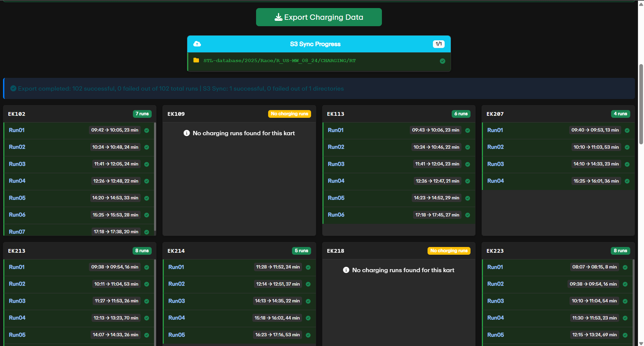The width and height of the screenshot is (644, 346).
Task: Open Run01 in the EK102 card
Action: [x=17, y=130]
